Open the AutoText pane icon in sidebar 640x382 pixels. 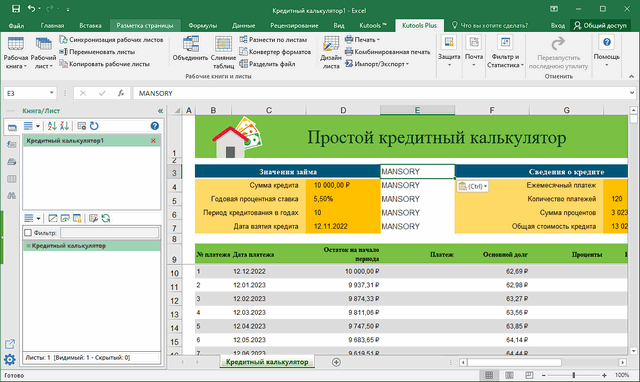11,144
